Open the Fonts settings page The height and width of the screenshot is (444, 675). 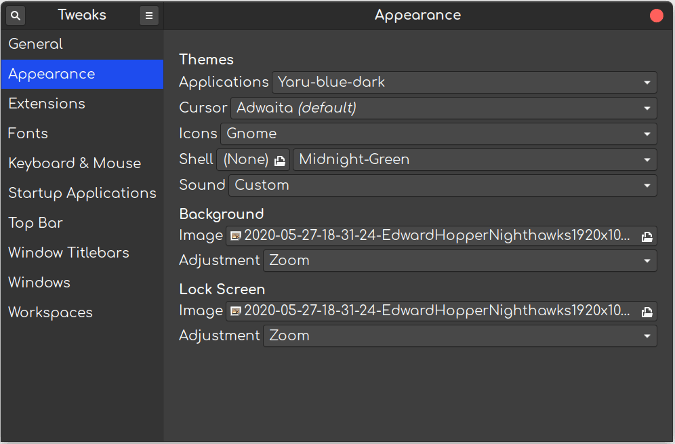click(x=28, y=133)
